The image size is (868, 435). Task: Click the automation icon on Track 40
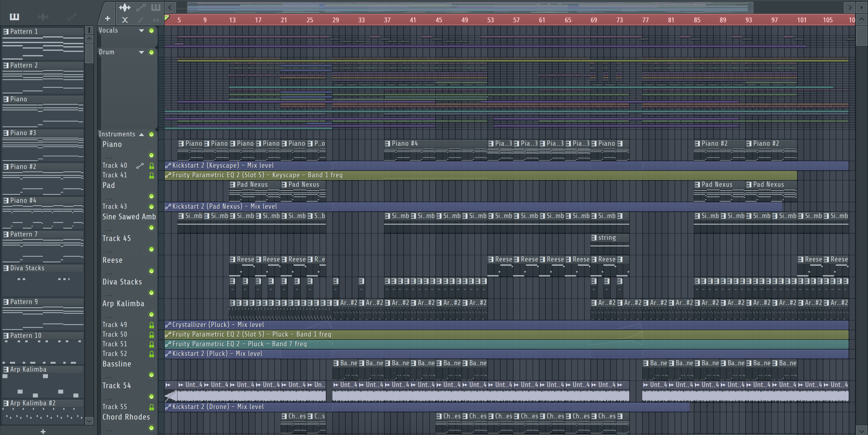pos(140,166)
